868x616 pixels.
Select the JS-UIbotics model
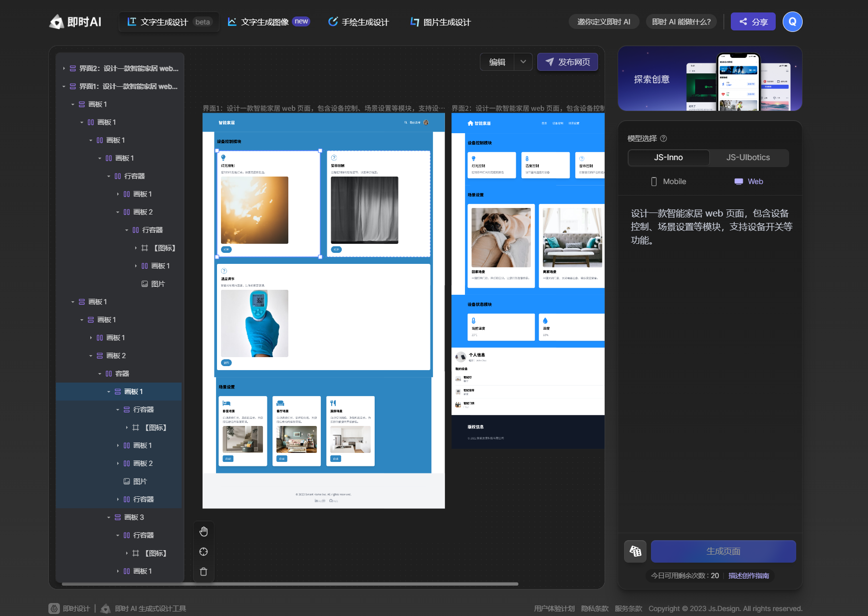(748, 158)
